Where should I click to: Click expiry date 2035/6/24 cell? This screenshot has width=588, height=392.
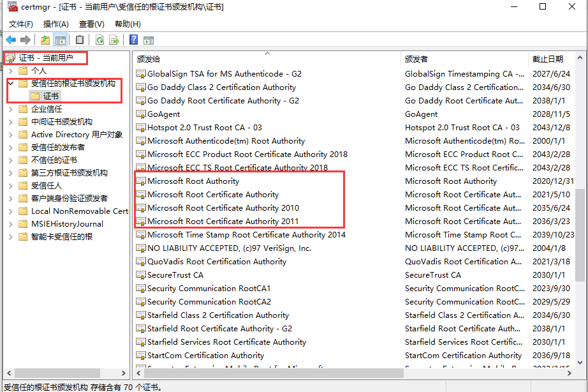pyautogui.click(x=551, y=208)
